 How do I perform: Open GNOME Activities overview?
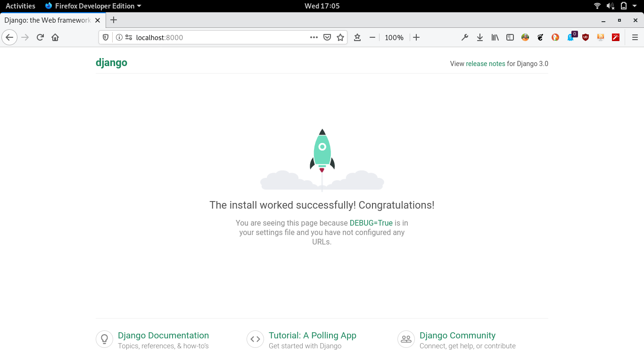coord(20,6)
